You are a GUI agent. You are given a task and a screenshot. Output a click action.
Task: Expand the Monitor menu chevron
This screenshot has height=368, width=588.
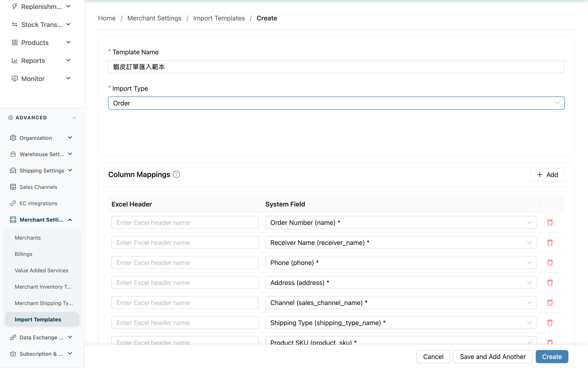(69, 78)
